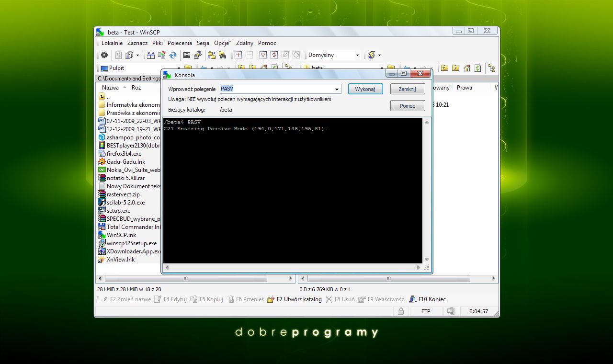Click console output scroll down arrow
The width and height of the screenshot is (613, 364).
[x=426, y=260]
